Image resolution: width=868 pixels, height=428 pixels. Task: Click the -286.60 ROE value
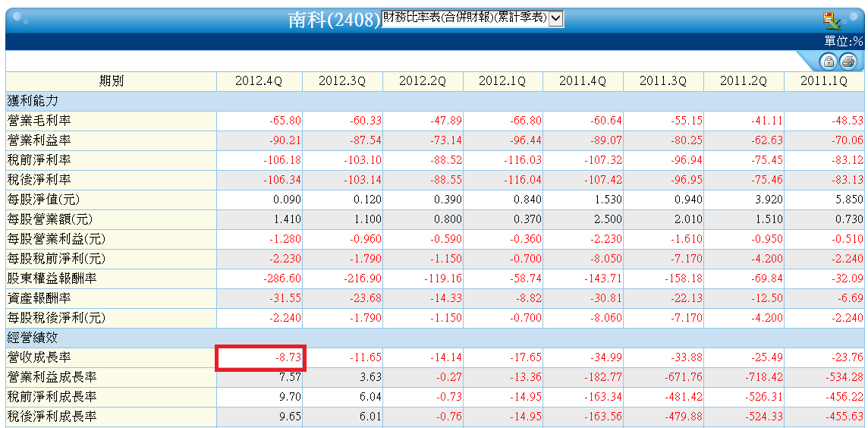click(x=281, y=279)
